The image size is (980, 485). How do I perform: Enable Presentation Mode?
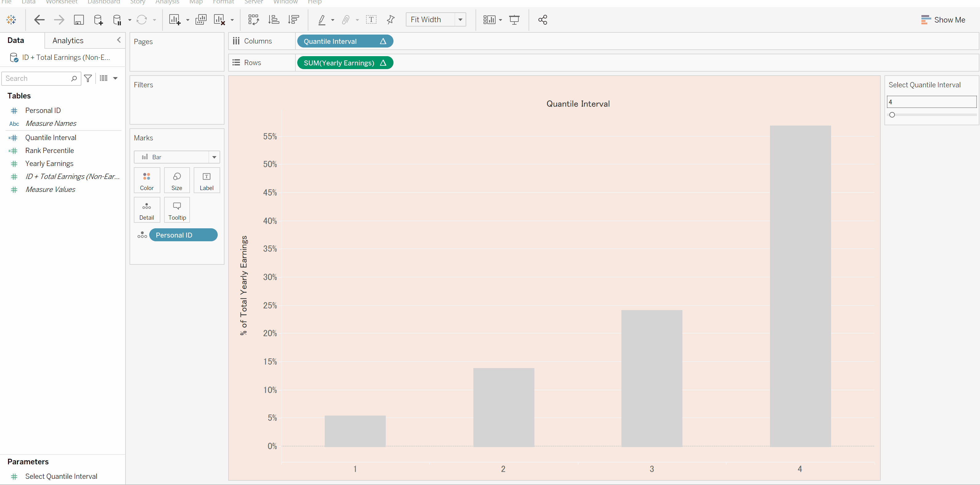(514, 19)
